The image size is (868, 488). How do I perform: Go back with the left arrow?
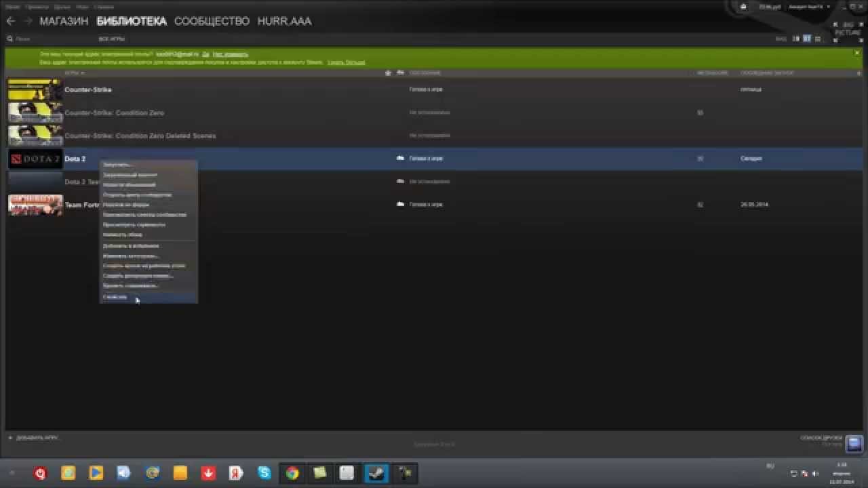(10, 21)
